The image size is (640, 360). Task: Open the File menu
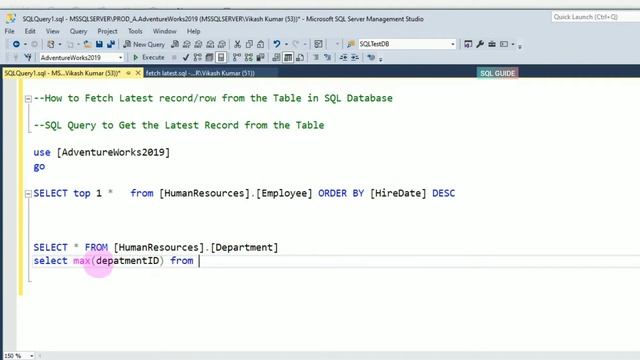pyautogui.click(x=9, y=31)
